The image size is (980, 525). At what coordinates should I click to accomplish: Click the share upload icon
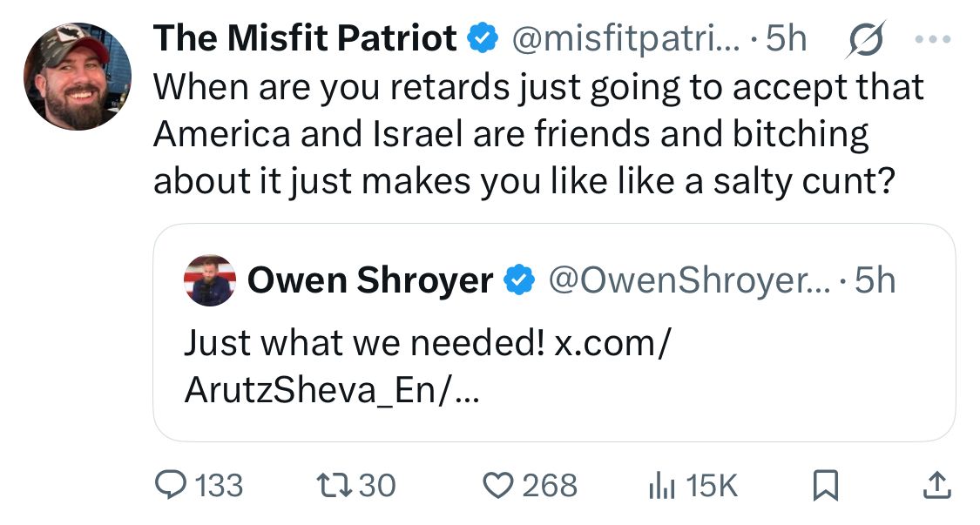[x=936, y=485]
